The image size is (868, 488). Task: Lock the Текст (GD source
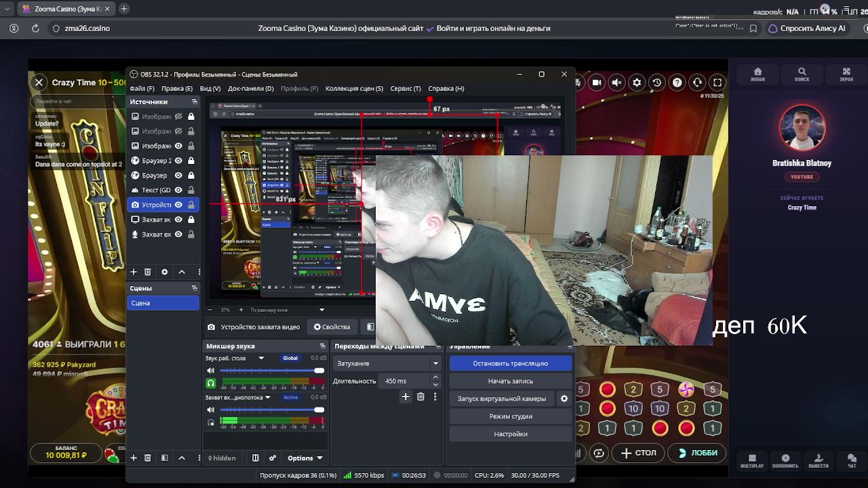[x=191, y=190]
